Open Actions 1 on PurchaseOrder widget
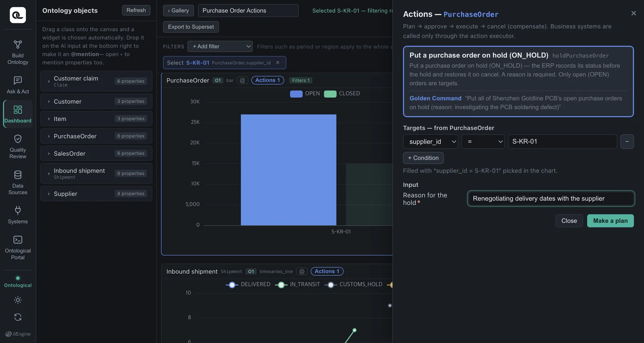The height and width of the screenshot is (343, 644). [268, 80]
